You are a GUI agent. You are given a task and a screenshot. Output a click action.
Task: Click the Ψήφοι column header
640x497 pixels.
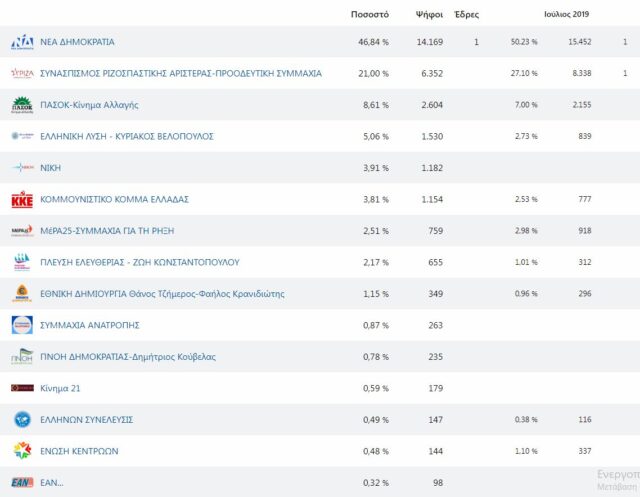429,15
